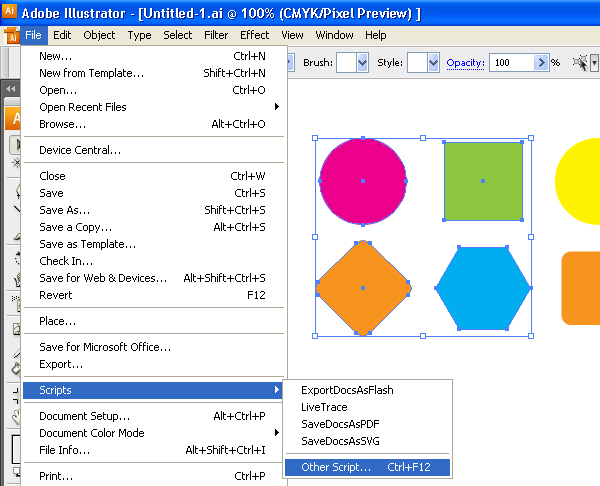This screenshot has height=486, width=600.
Task: Select the green square shape
Action: tap(483, 181)
